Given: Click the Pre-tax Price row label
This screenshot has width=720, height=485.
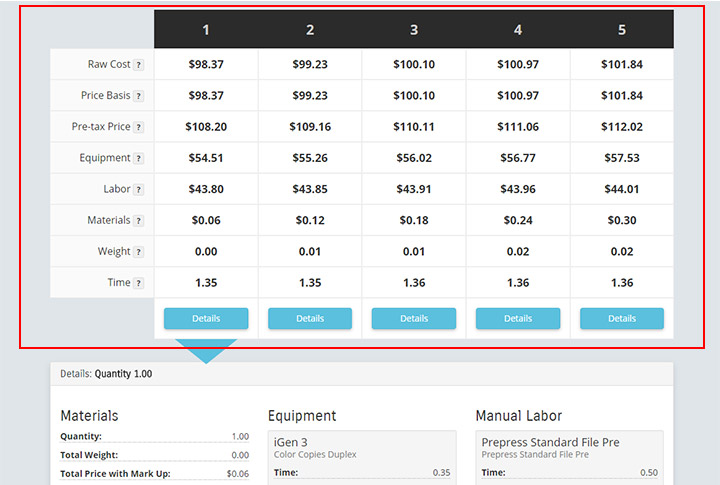Looking at the screenshot, I should click(x=101, y=127).
